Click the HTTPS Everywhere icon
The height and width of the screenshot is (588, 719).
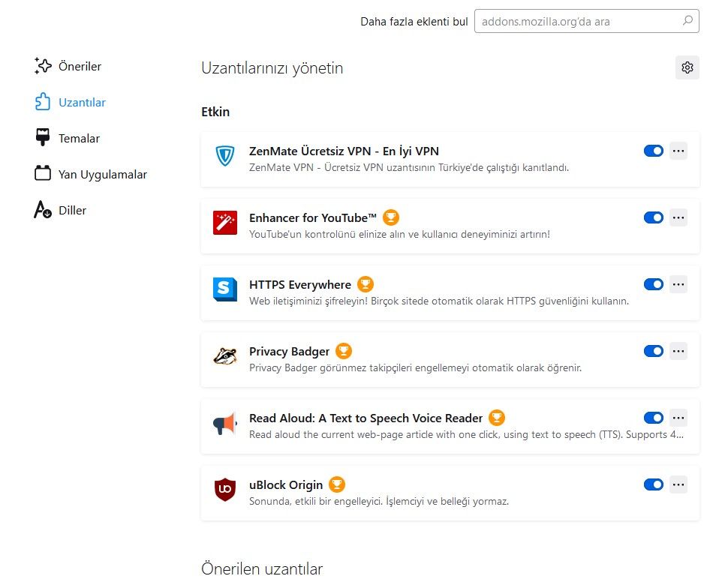coord(225,289)
